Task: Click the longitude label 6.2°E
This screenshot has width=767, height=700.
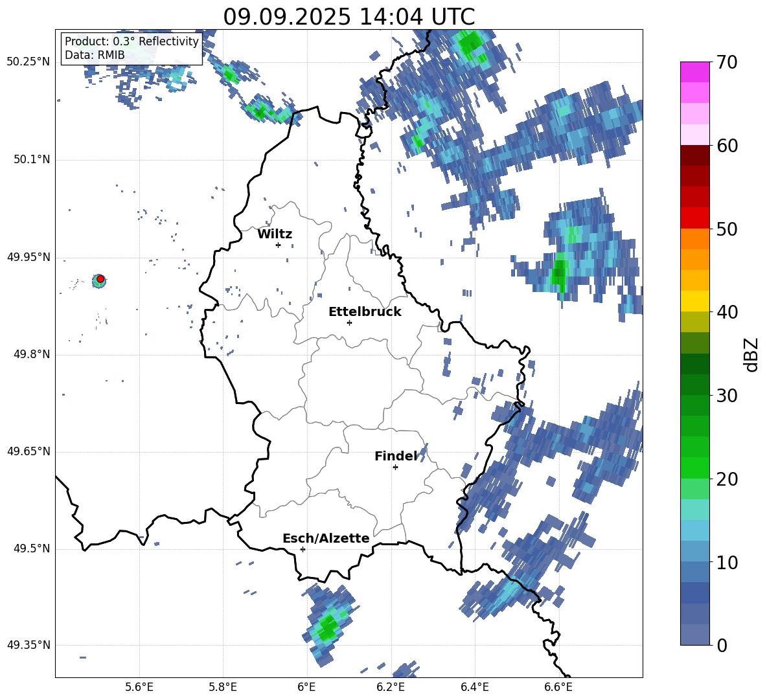Action: click(391, 687)
